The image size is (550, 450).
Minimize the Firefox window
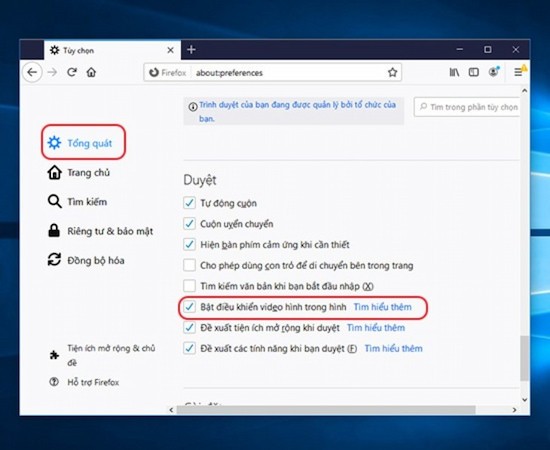tap(460, 49)
